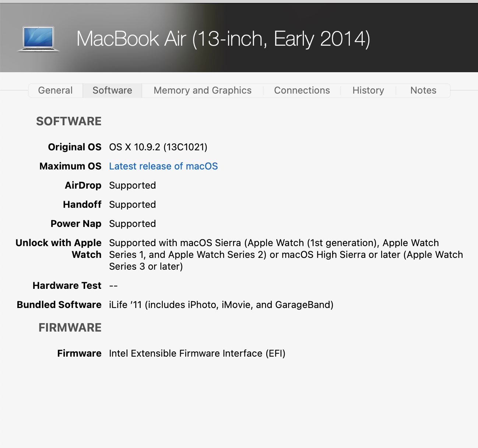Screen dimensions: 478x448
Task: Click the Bundled Software label
Action: point(59,305)
